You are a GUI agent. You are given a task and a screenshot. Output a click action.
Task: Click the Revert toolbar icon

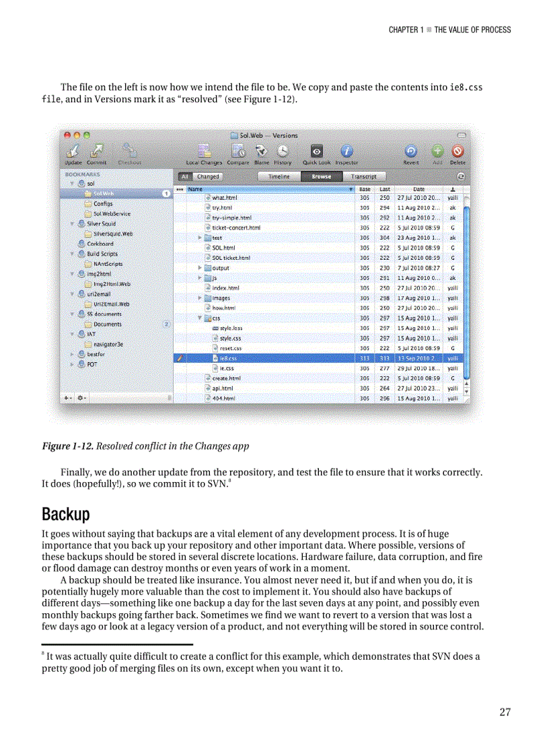(411, 151)
